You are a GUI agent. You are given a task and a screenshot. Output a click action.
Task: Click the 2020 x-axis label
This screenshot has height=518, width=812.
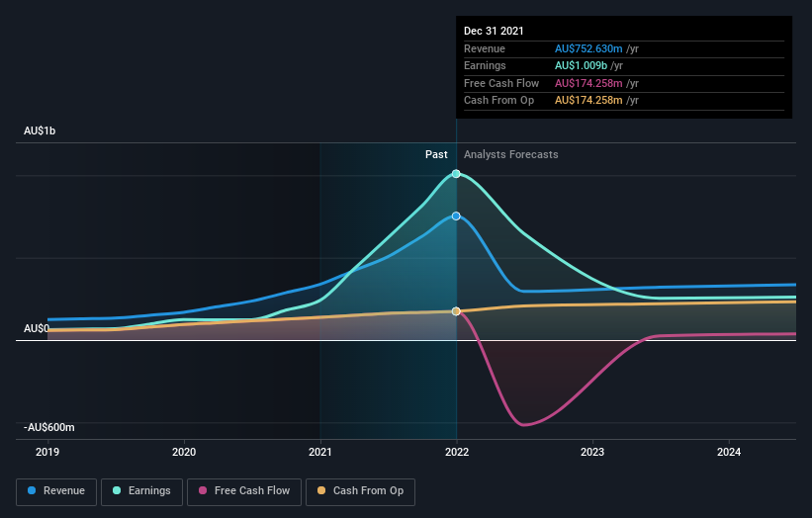(184, 453)
